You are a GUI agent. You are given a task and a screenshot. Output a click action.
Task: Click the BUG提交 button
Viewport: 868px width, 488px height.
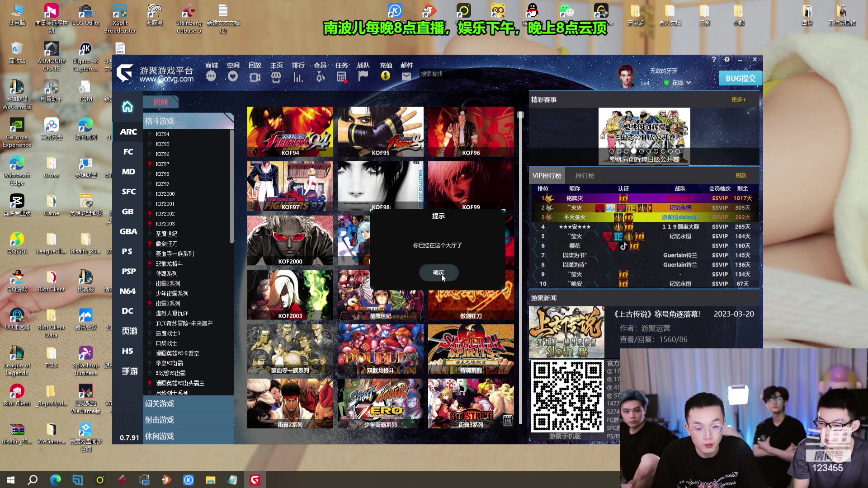coord(741,78)
